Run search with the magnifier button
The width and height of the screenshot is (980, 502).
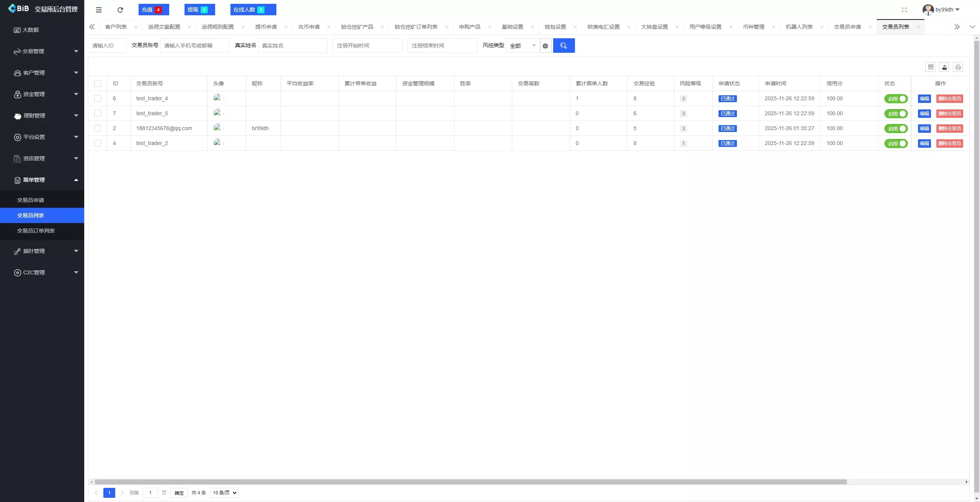563,45
